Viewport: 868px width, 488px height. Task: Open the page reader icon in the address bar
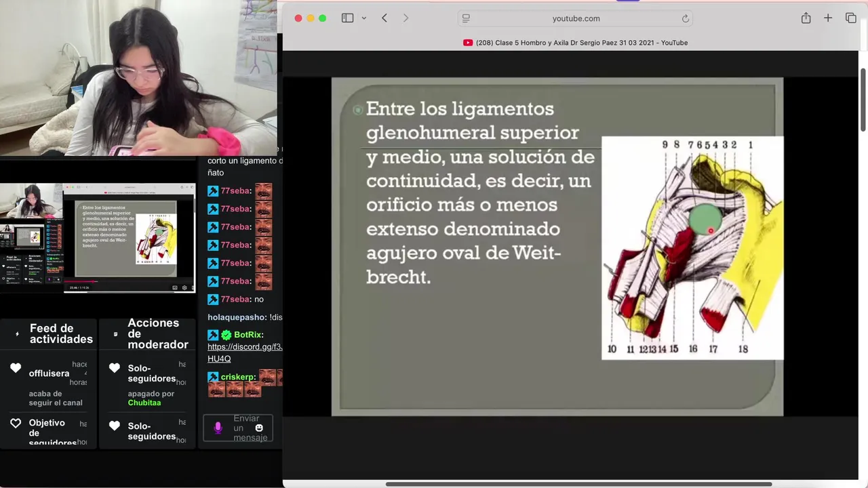(x=466, y=18)
